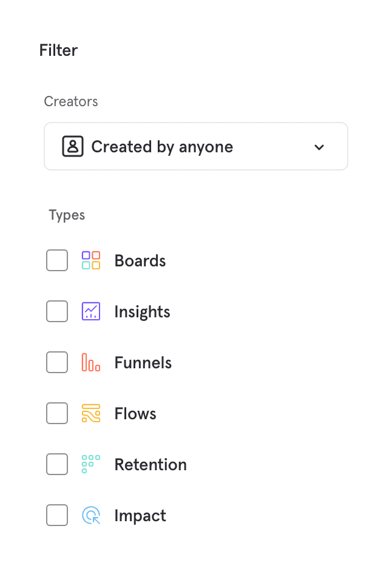This screenshot has width=392, height=574.
Task: Click the Retention grid icon
Action: (x=91, y=465)
